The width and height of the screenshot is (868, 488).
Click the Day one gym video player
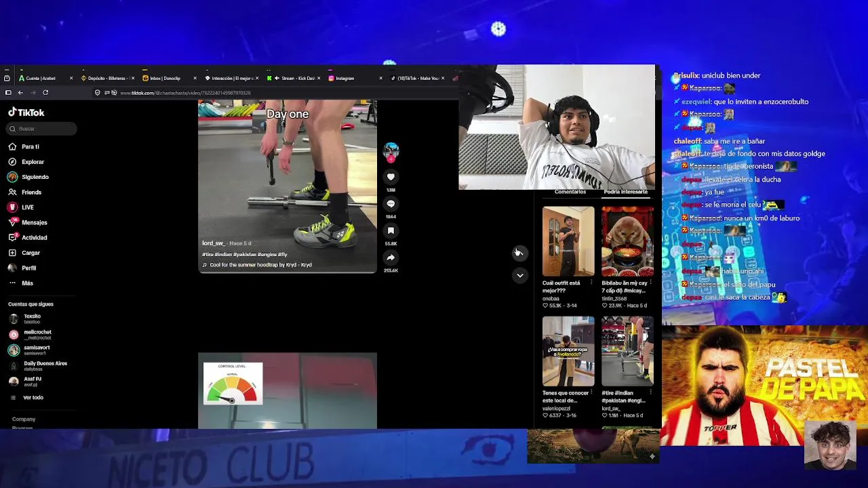(x=288, y=186)
